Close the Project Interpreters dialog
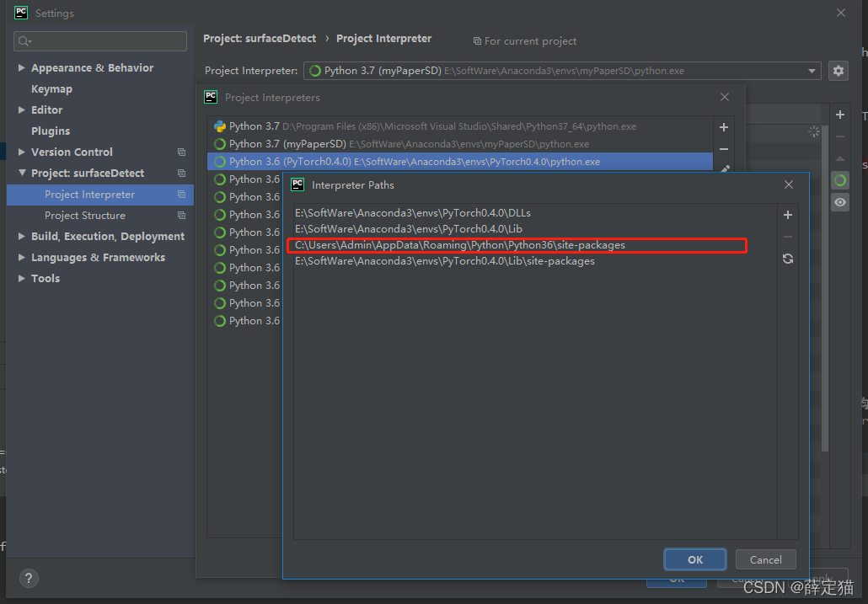This screenshot has width=868, height=604. pos(725,97)
